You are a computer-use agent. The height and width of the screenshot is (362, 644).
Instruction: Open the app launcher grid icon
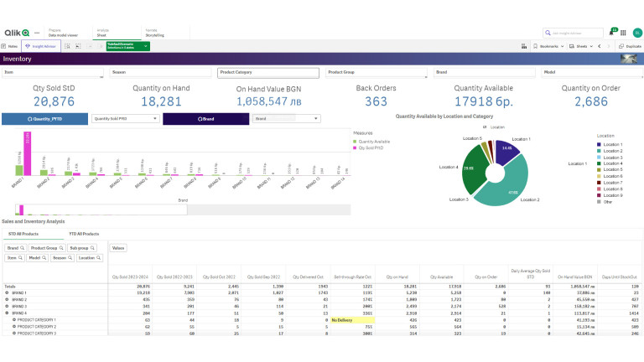tap(625, 32)
